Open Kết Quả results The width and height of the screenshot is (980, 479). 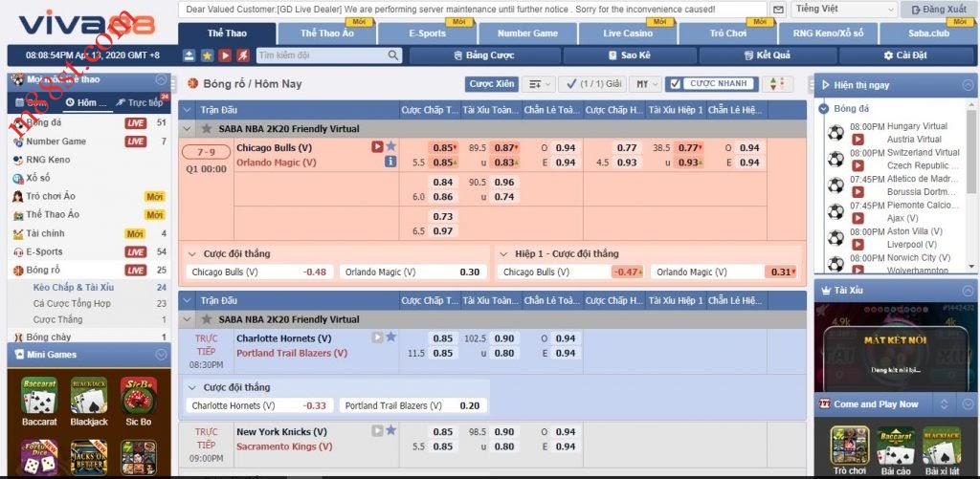767,55
